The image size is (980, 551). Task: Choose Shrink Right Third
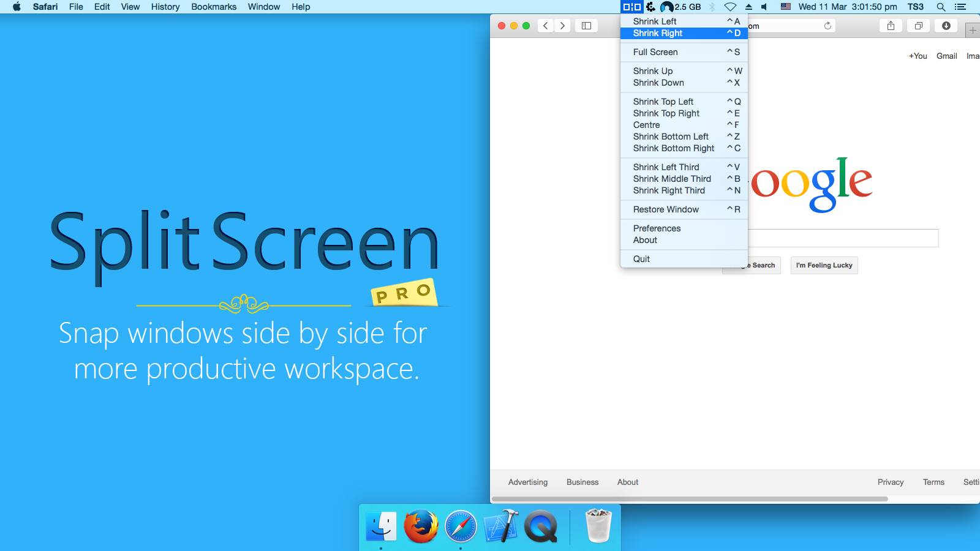click(684, 190)
